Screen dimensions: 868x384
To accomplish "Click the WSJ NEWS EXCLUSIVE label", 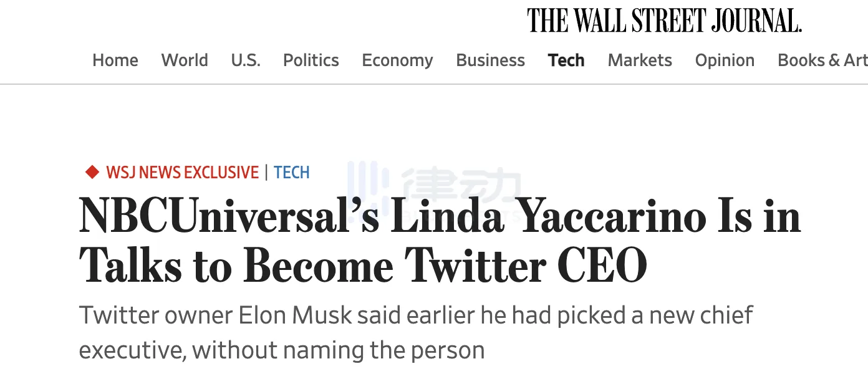I will pos(182,173).
